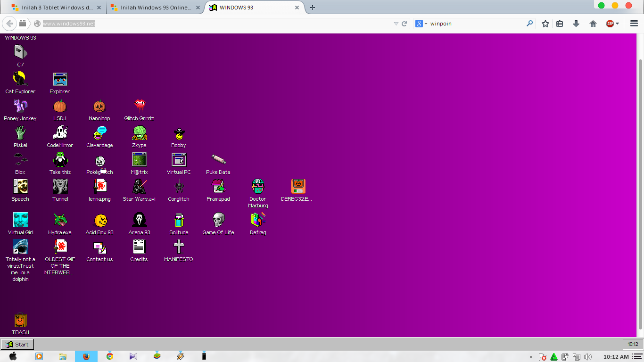Open the Totally not a virus shark icon
644x362 pixels.
tap(20, 247)
